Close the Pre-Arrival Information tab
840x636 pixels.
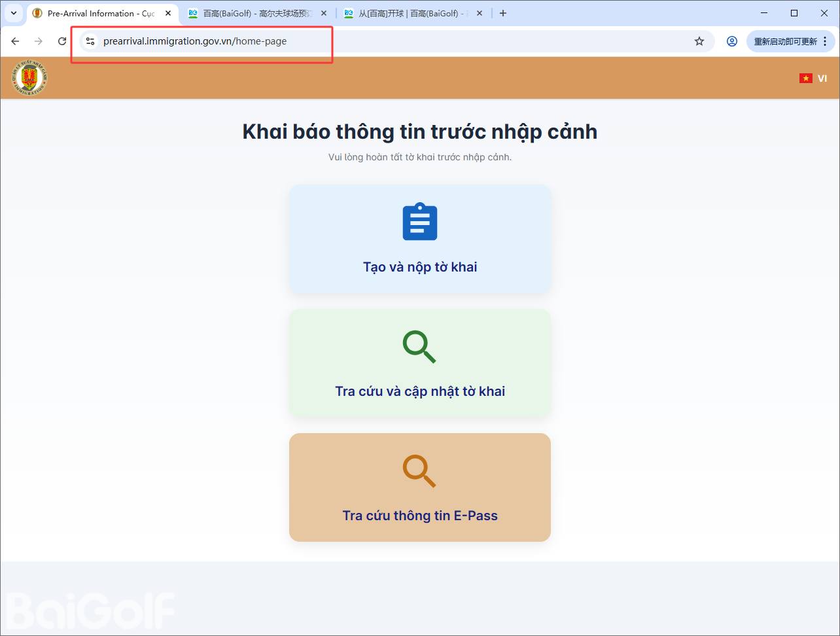168,13
